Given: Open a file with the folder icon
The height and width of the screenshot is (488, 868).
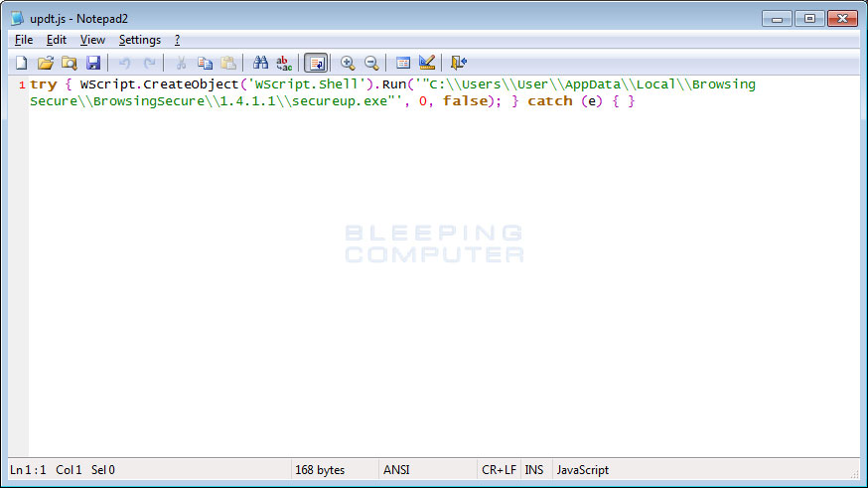Looking at the screenshot, I should (46, 63).
